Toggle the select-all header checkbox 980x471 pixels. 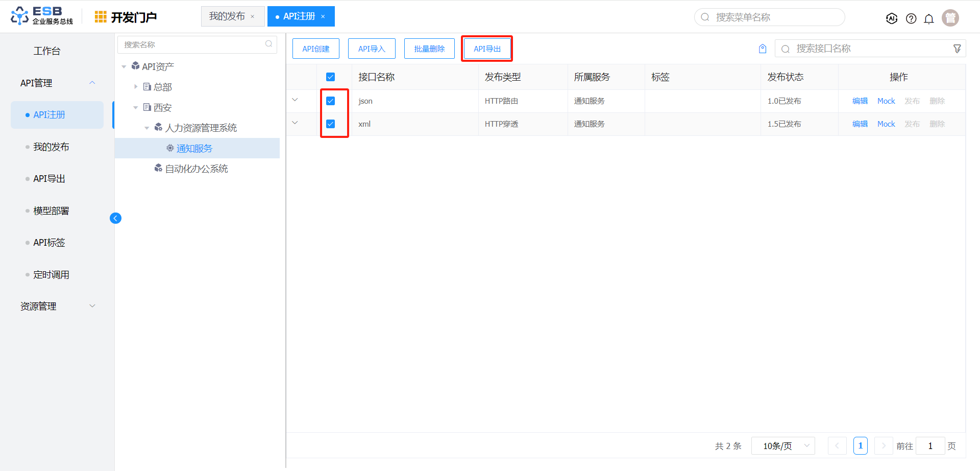click(x=330, y=77)
